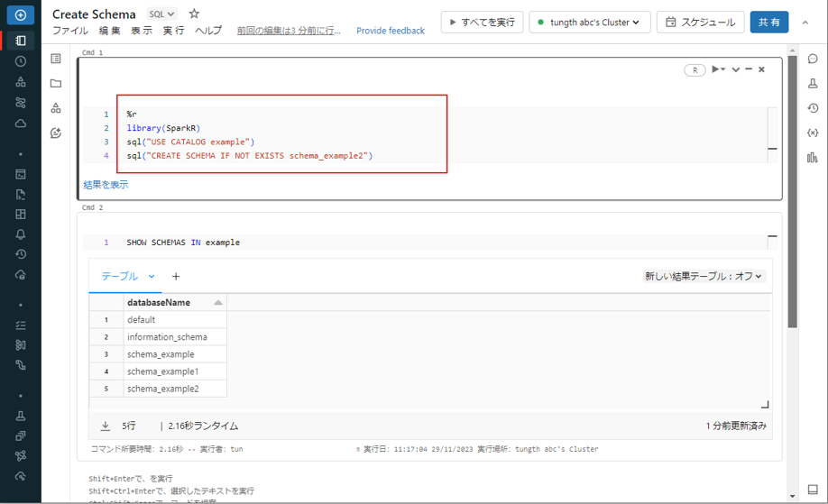
Task: Expand the tungth abc's Cluster selector
Action: (x=589, y=23)
